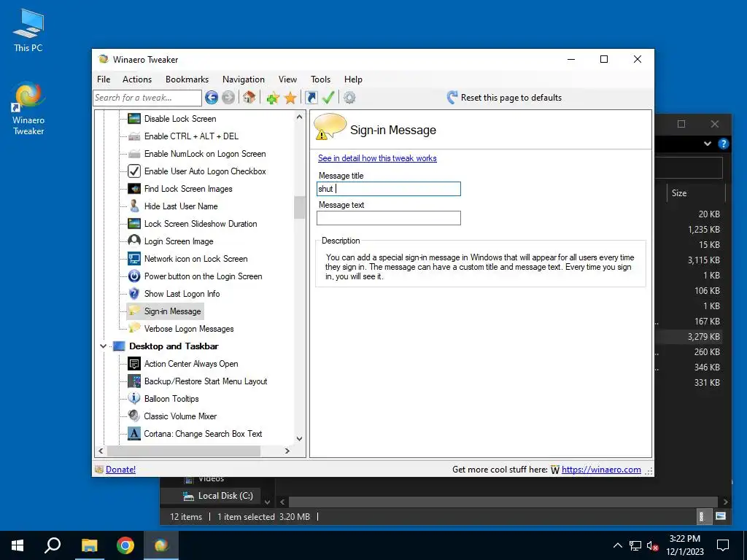Click the Power button on the Login Screen icon
The width and height of the screenshot is (747, 560).
point(134,276)
